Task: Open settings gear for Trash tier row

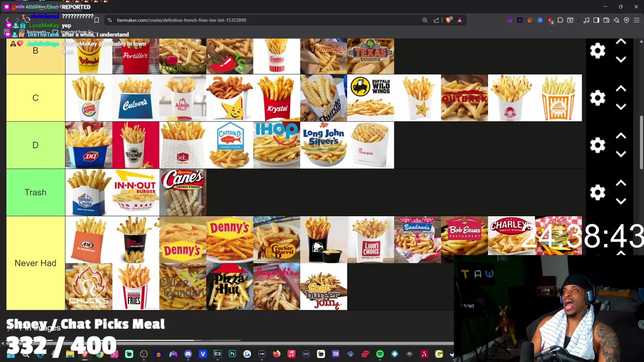Action: (598, 193)
